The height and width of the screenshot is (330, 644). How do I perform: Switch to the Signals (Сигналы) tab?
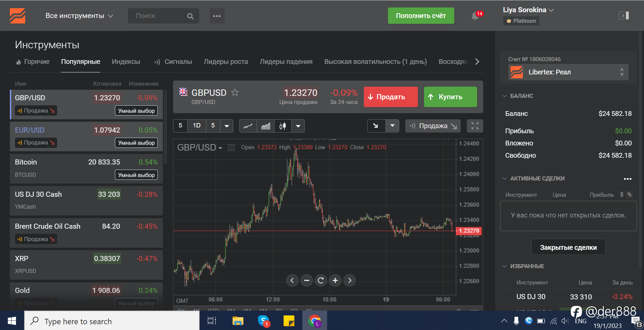(173, 62)
